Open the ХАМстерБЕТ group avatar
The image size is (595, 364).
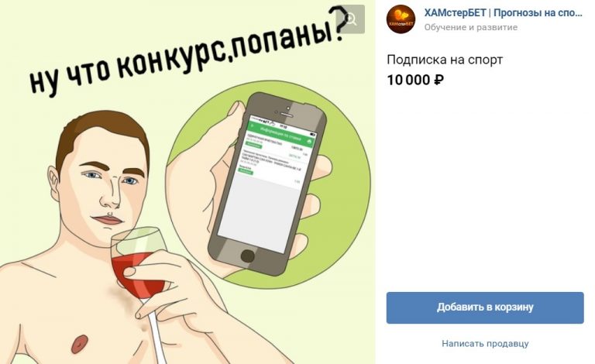(x=401, y=19)
